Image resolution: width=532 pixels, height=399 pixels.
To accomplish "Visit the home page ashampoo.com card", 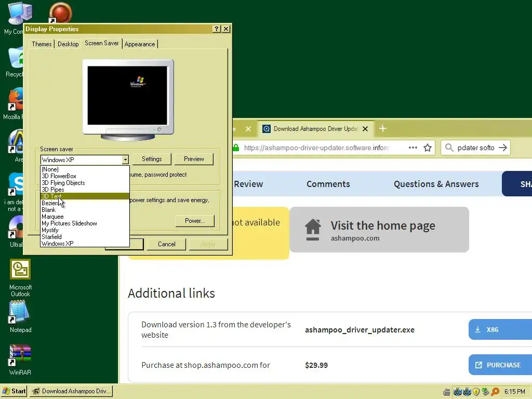I will 379,230.
